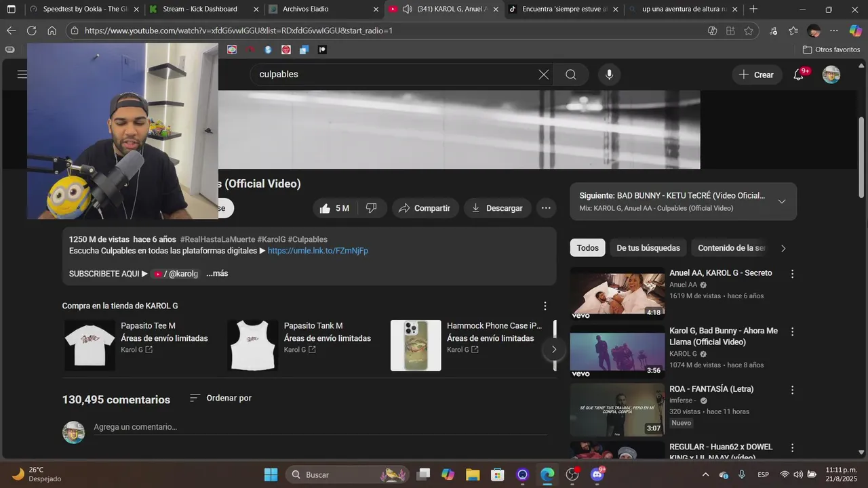Click the Compartir button
This screenshot has width=868, height=488.
[425, 208]
